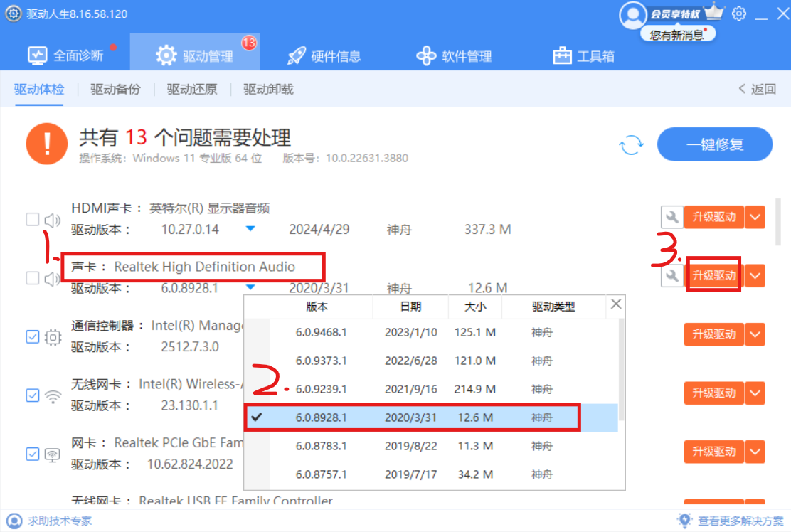Click 升级驱动 for Intel Wireless card
Screen dimensions: 791x532
click(713, 393)
